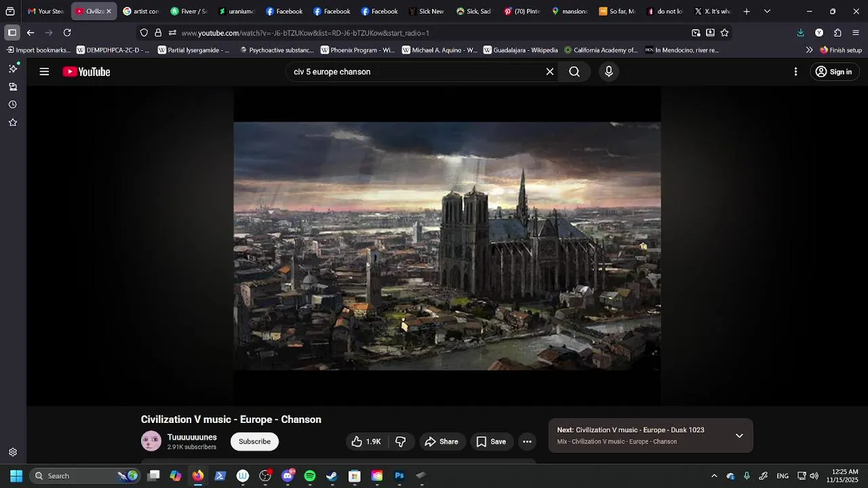Viewport: 868px width, 488px height.
Task: Bookmark this page with star icon
Action: (x=724, y=33)
